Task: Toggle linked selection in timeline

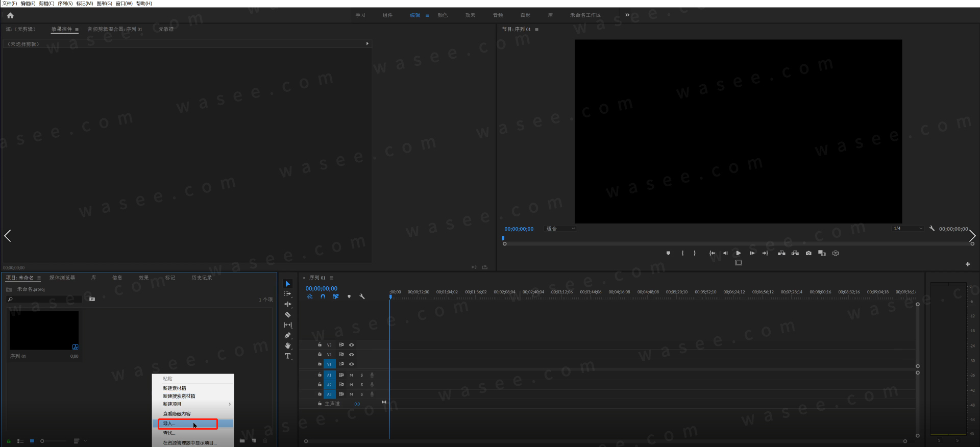Action: pos(336,296)
